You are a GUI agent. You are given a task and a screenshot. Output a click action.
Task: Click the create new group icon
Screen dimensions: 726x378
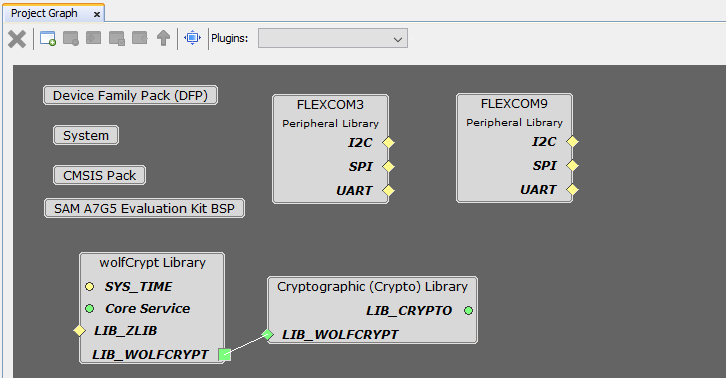[x=48, y=38]
